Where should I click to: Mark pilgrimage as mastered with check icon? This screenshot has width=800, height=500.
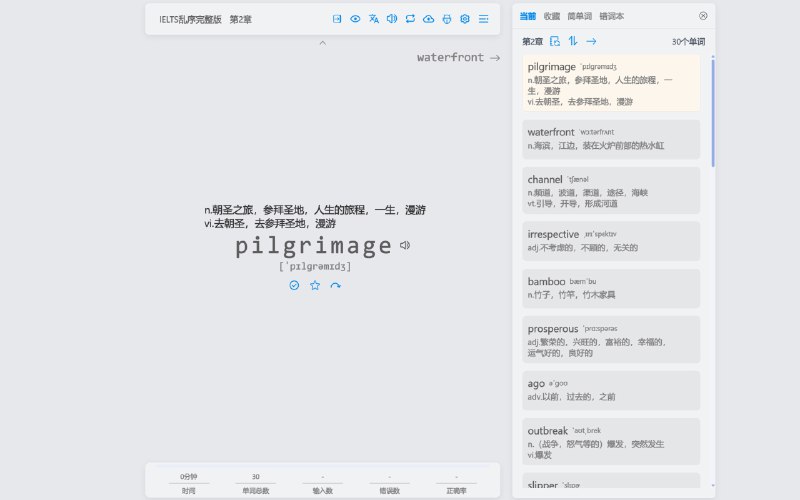(x=294, y=285)
